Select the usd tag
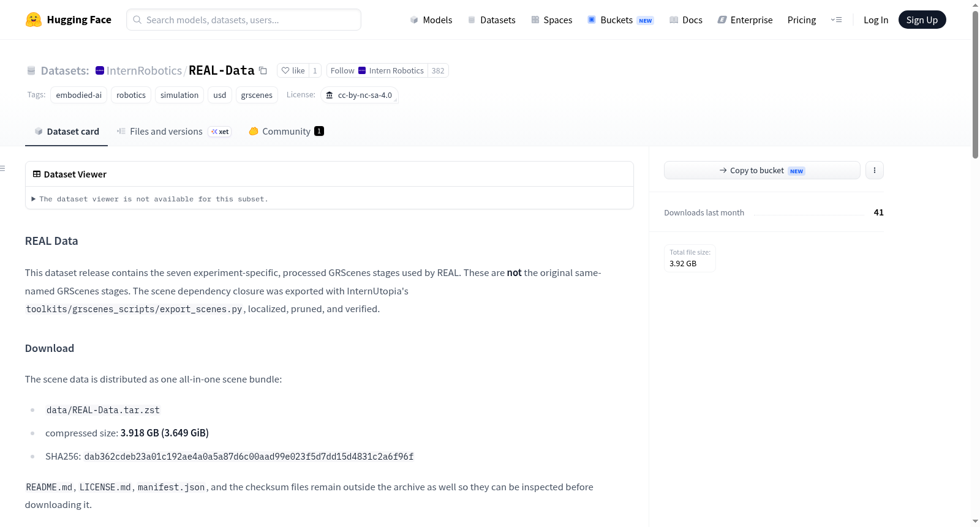980x527 pixels. click(220, 95)
